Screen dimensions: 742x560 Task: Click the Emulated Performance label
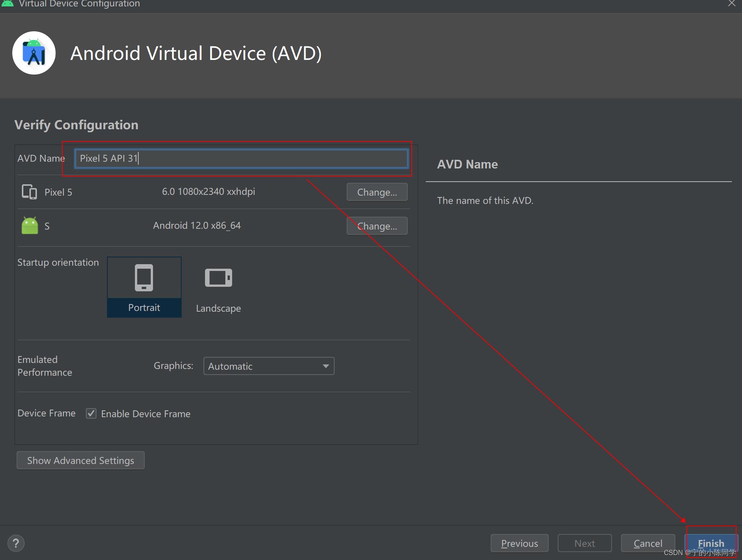point(45,366)
